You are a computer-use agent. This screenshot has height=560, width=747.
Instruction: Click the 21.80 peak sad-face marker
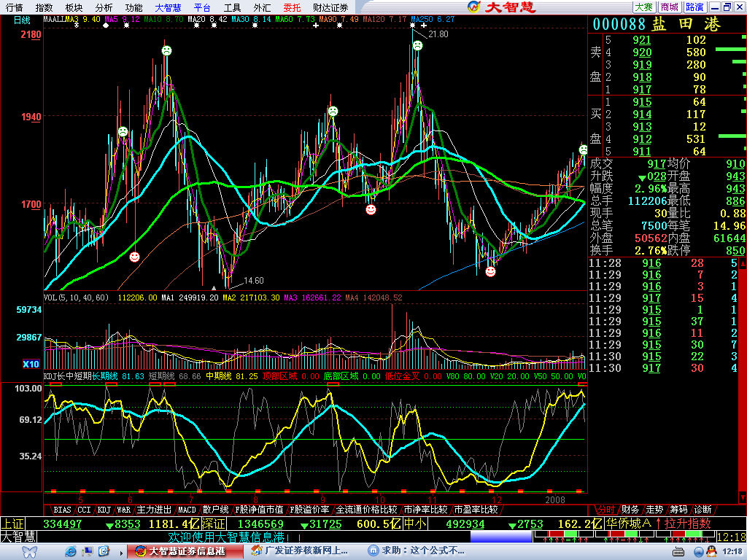pyautogui.click(x=417, y=46)
